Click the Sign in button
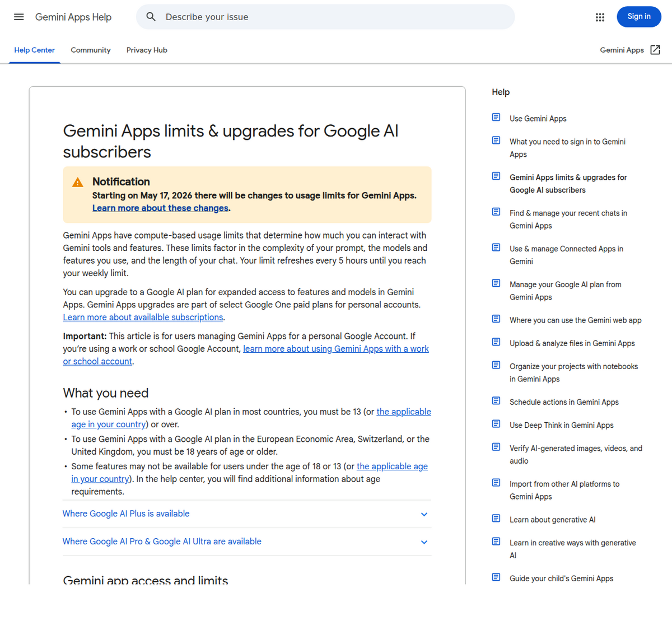 click(x=639, y=17)
